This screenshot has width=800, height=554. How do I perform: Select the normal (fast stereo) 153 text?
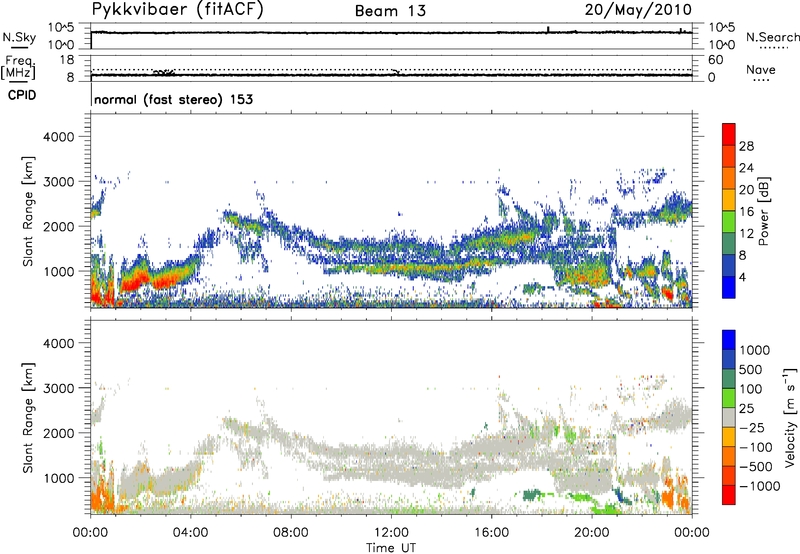tap(173, 99)
